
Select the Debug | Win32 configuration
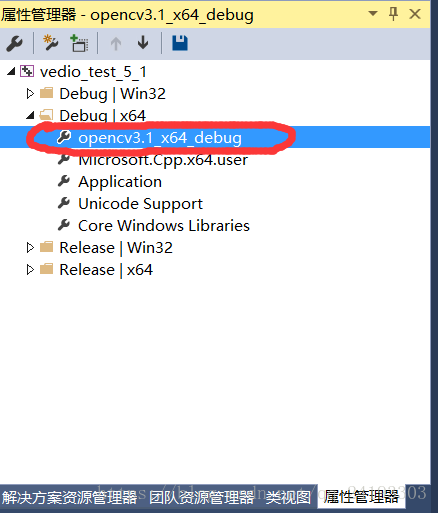[x=112, y=94]
